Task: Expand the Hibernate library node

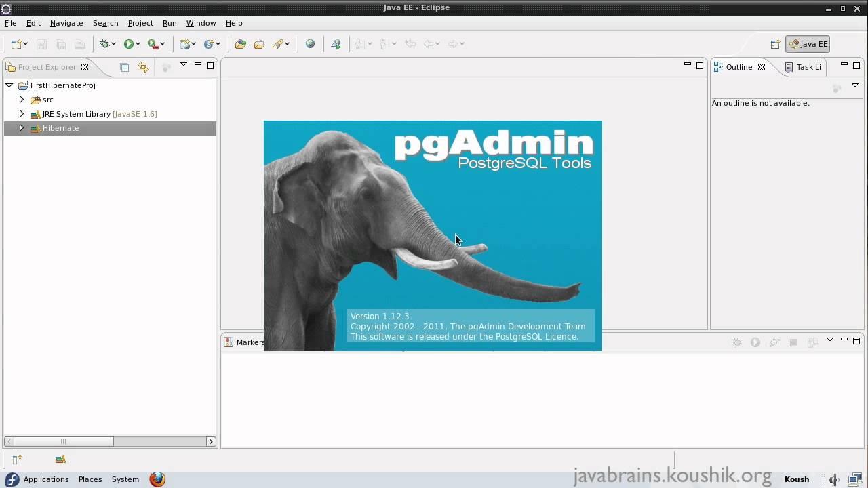Action: tap(21, 128)
